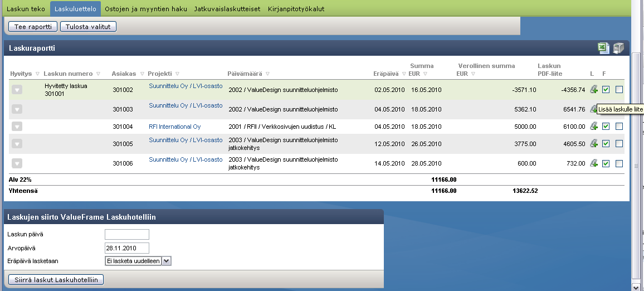Click Arvopäivä field showing 28.11.2010
This screenshot has width=644, height=291.
(127, 248)
